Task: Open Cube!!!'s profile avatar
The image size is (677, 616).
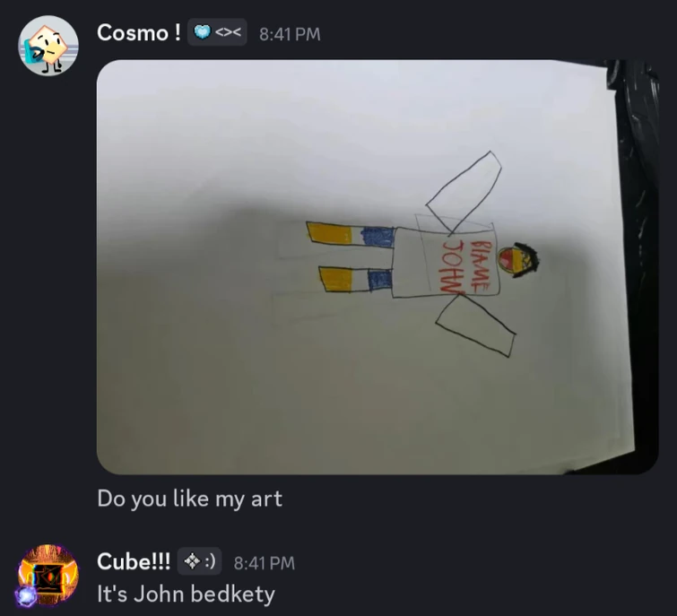Action: coord(48,575)
